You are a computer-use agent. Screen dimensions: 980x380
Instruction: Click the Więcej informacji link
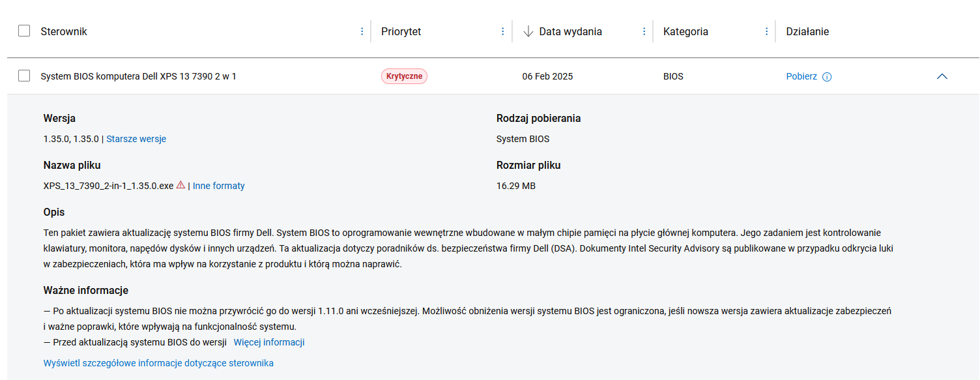point(269,342)
